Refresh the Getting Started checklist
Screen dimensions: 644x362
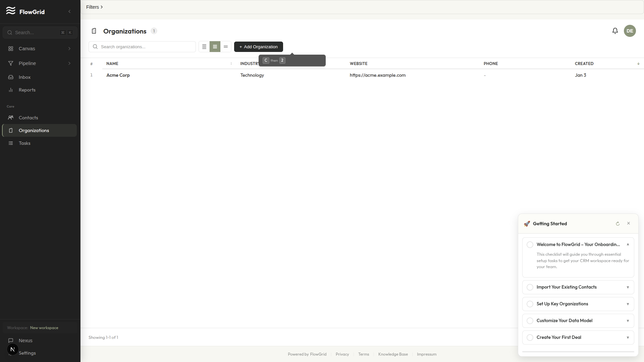(618, 224)
